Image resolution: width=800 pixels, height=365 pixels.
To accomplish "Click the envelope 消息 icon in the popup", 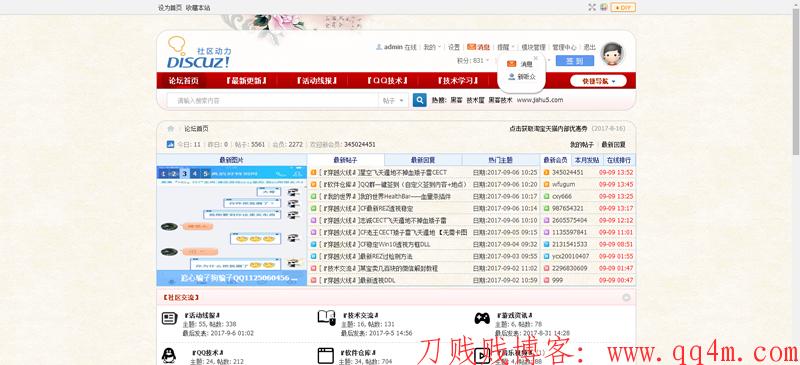I will [512, 64].
